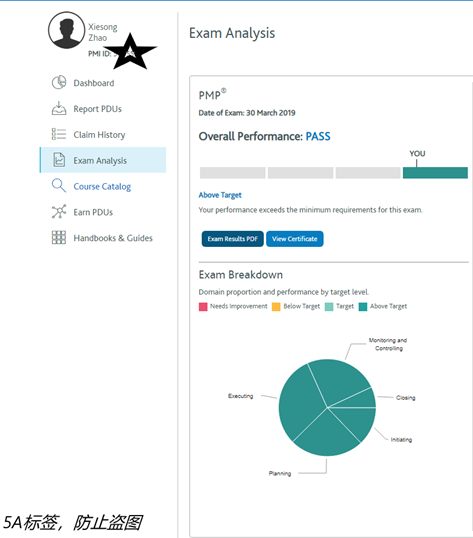The width and height of the screenshot is (473, 538).
Task: Click the Handbooks & Guides grid icon
Action: point(59,237)
